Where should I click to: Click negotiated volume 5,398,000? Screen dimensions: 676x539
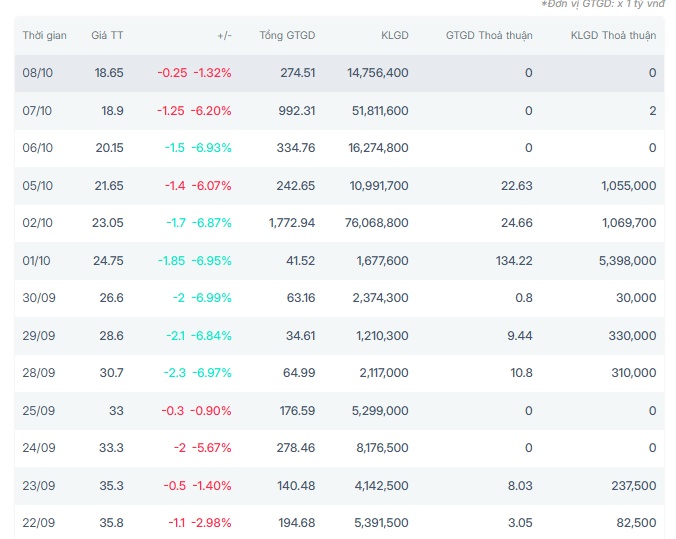pos(627,261)
